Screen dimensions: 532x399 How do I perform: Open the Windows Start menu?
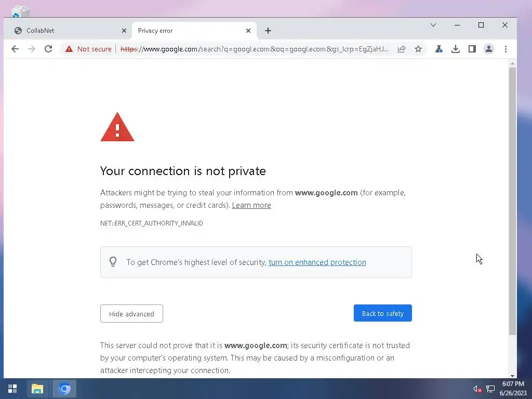click(x=12, y=389)
